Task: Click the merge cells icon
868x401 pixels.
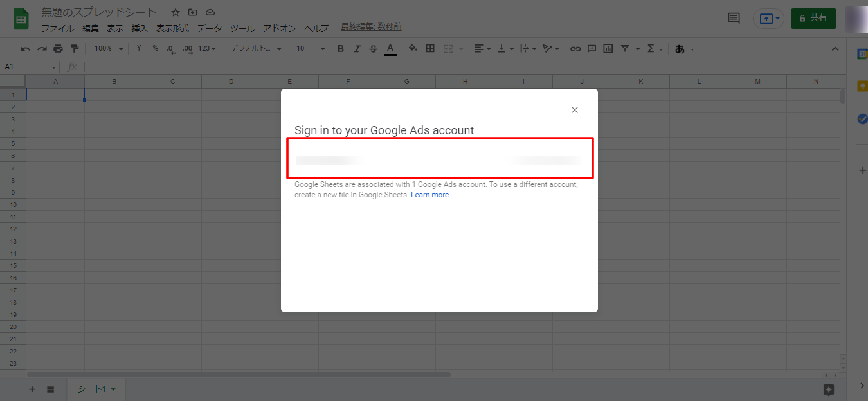Action: (448, 48)
